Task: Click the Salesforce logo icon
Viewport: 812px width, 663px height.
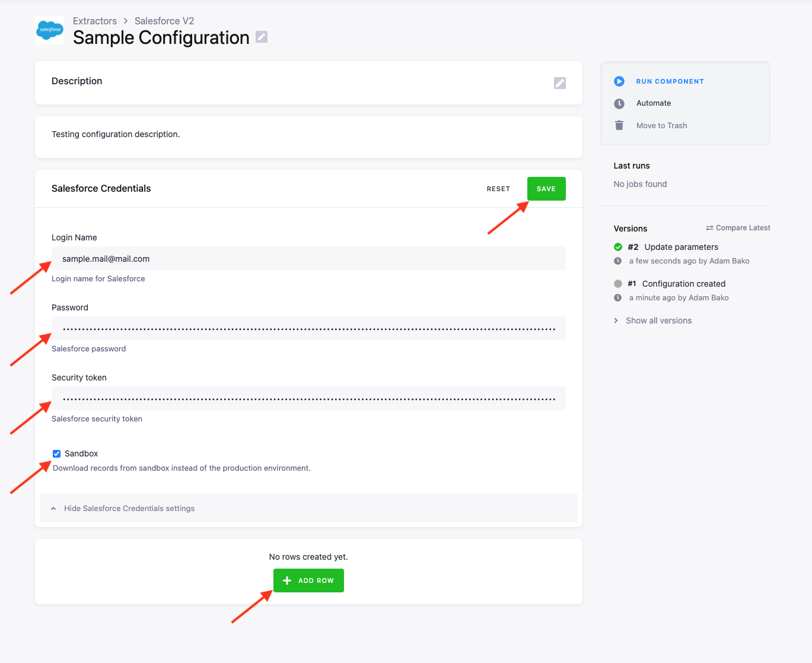Action: pos(50,30)
